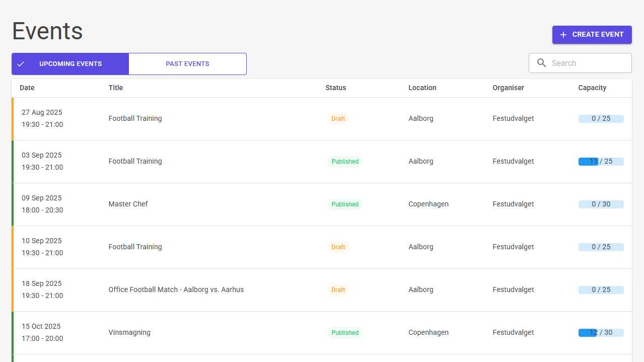Screen dimensions: 644x362
Task: Click Festudvalget organiser in Vinsmagning row
Action: tap(513, 333)
